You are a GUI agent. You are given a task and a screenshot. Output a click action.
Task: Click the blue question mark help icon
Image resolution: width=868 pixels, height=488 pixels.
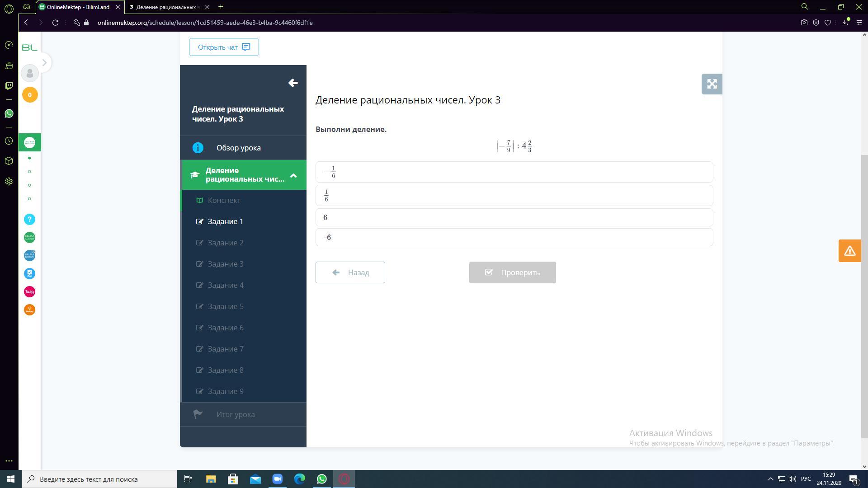pyautogui.click(x=29, y=219)
